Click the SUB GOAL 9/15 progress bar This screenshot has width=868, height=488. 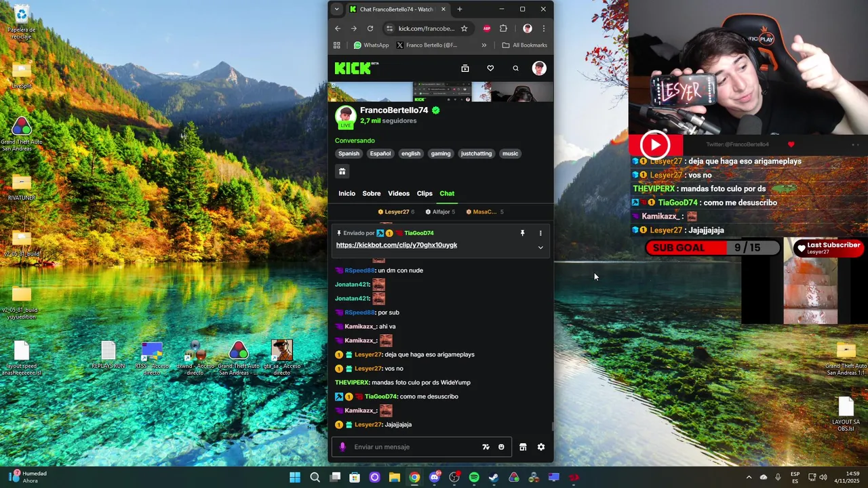(x=712, y=248)
